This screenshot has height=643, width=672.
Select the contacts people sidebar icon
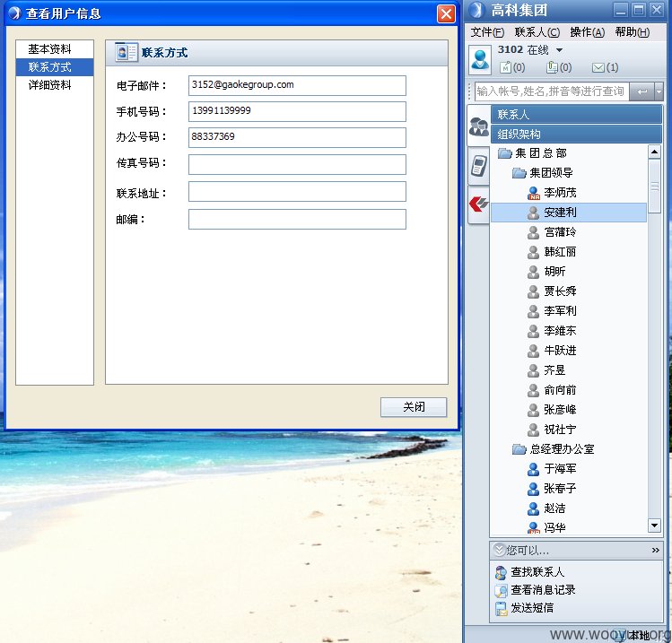tap(479, 126)
